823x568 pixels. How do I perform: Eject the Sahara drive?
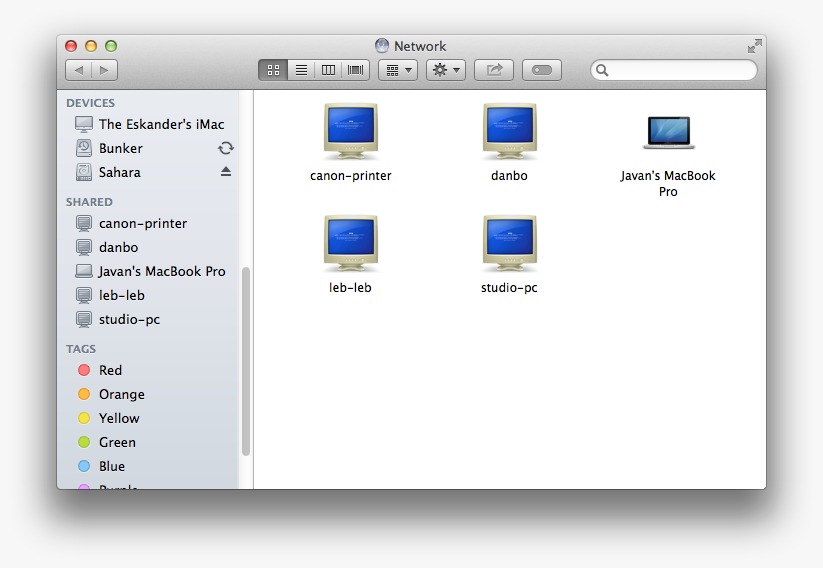(x=226, y=172)
